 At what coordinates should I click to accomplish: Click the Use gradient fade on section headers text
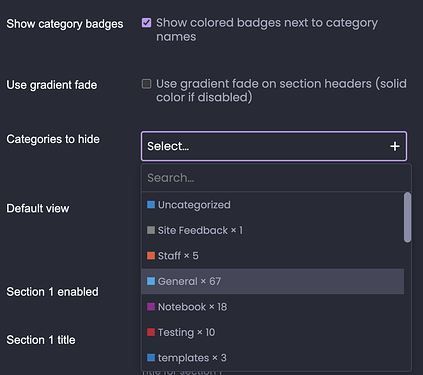281,90
